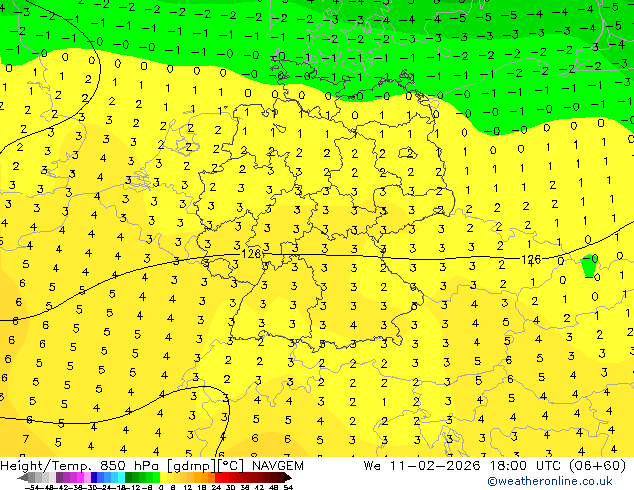Click the dark brown right arrow end of legend
The height and width of the screenshot is (490, 634).
pos(288,478)
